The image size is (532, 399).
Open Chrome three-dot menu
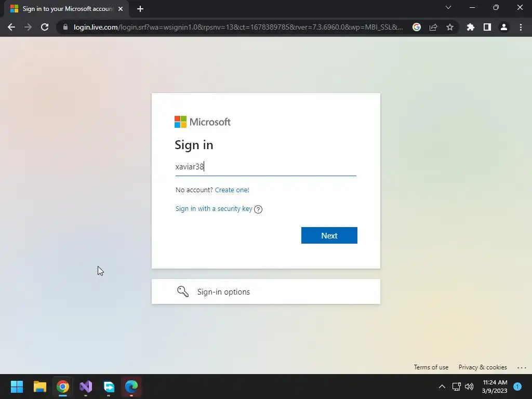click(x=521, y=27)
